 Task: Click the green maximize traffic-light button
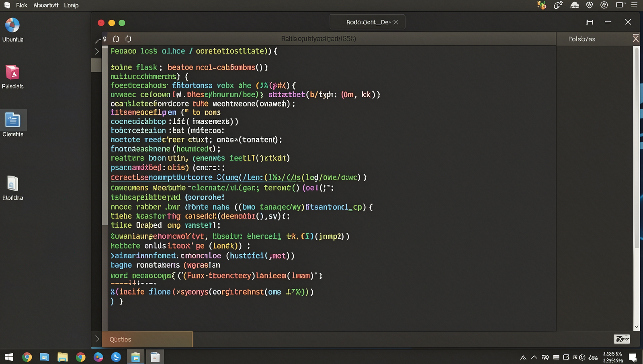122,23
